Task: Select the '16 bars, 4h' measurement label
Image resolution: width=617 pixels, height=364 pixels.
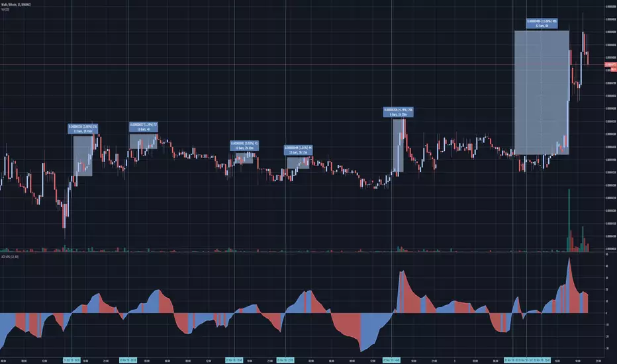Action: (x=144, y=127)
